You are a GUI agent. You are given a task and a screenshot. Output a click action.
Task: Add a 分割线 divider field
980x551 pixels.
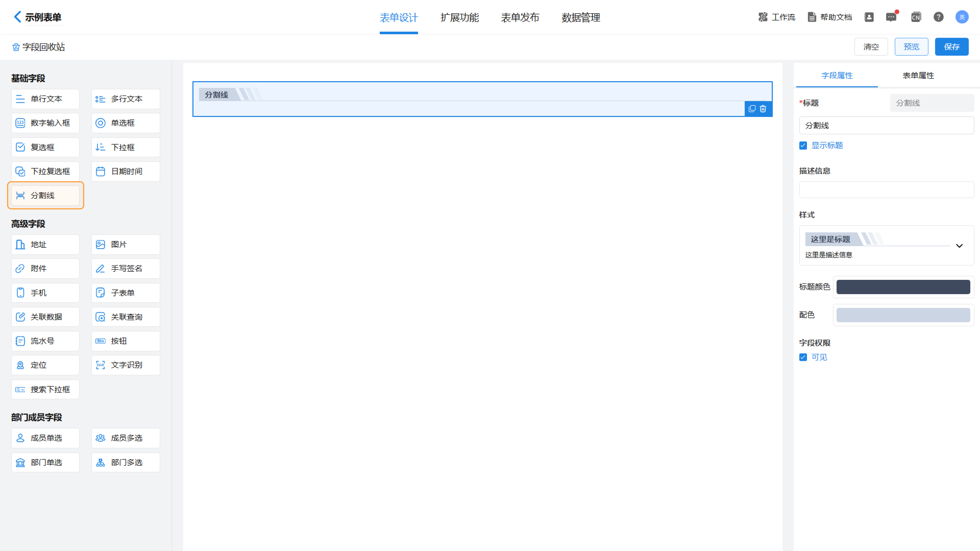tap(45, 195)
